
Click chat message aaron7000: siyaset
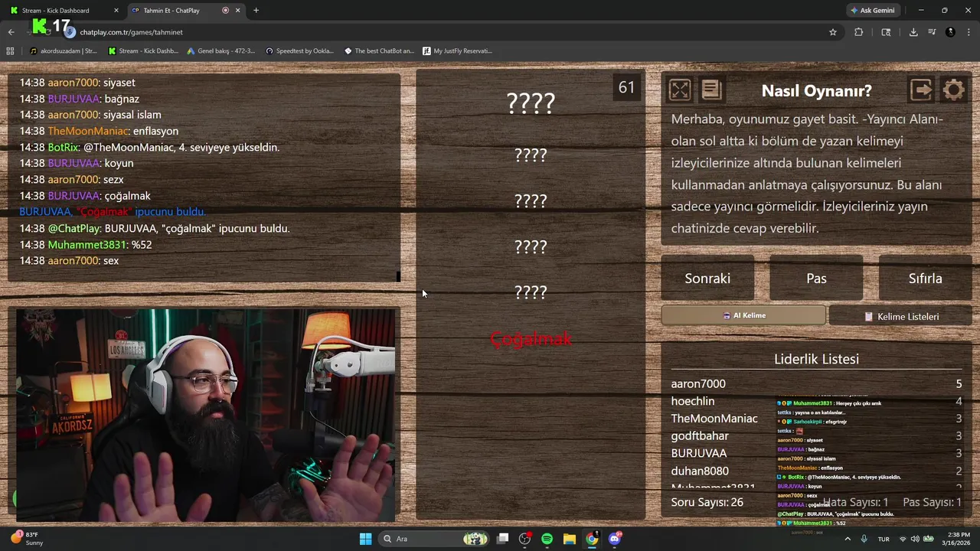[77, 83]
